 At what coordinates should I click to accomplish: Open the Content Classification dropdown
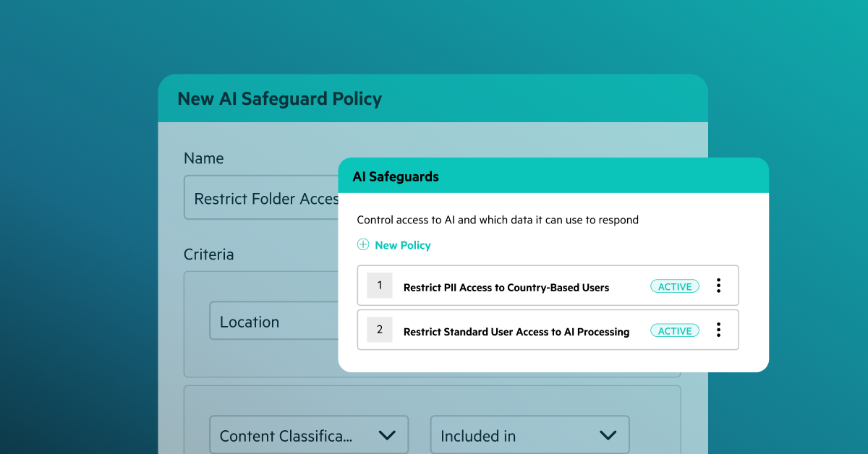pyautogui.click(x=309, y=435)
